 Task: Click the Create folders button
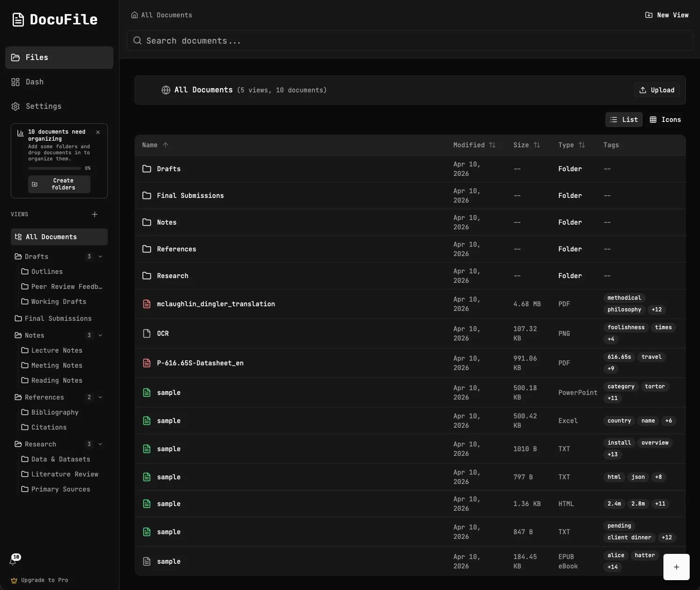click(59, 184)
